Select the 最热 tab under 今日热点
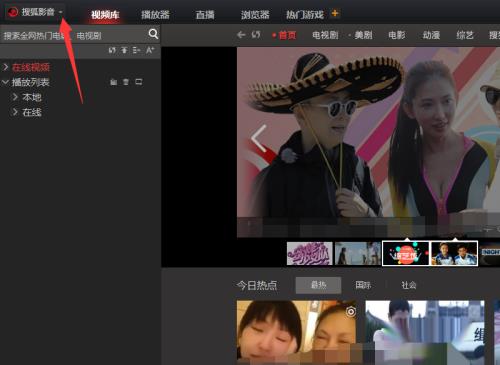 pyautogui.click(x=318, y=285)
